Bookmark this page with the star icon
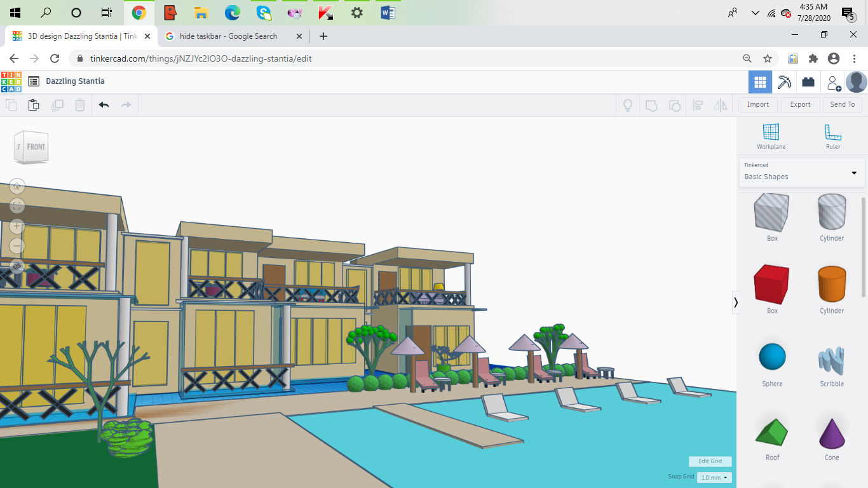Image resolution: width=868 pixels, height=488 pixels. coord(768,58)
